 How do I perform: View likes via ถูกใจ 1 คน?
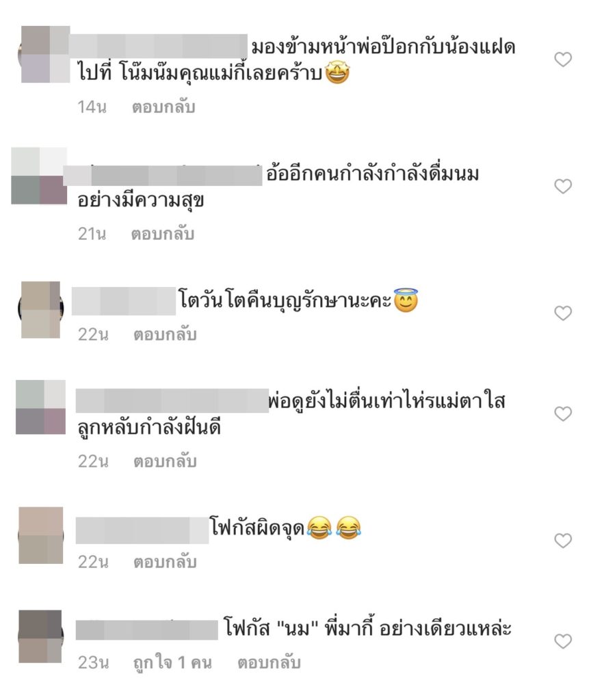[172, 662]
